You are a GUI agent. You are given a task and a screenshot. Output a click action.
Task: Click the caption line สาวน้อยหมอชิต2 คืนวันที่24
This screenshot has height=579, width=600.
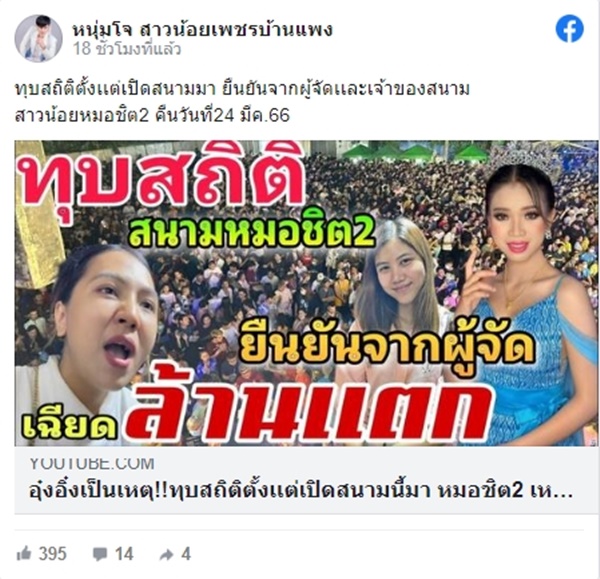coord(152,116)
